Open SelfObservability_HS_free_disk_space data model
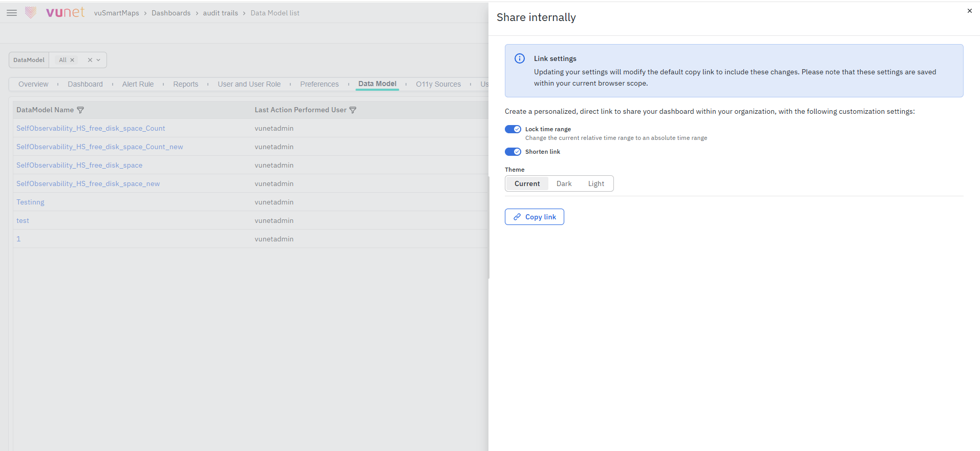This screenshot has height=451, width=980. [x=79, y=165]
